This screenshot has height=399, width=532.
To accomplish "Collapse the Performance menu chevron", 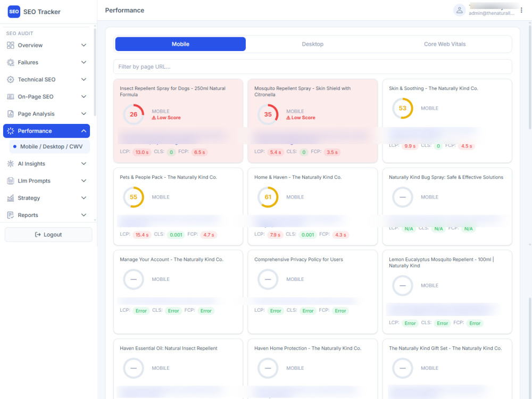I will click(x=84, y=131).
